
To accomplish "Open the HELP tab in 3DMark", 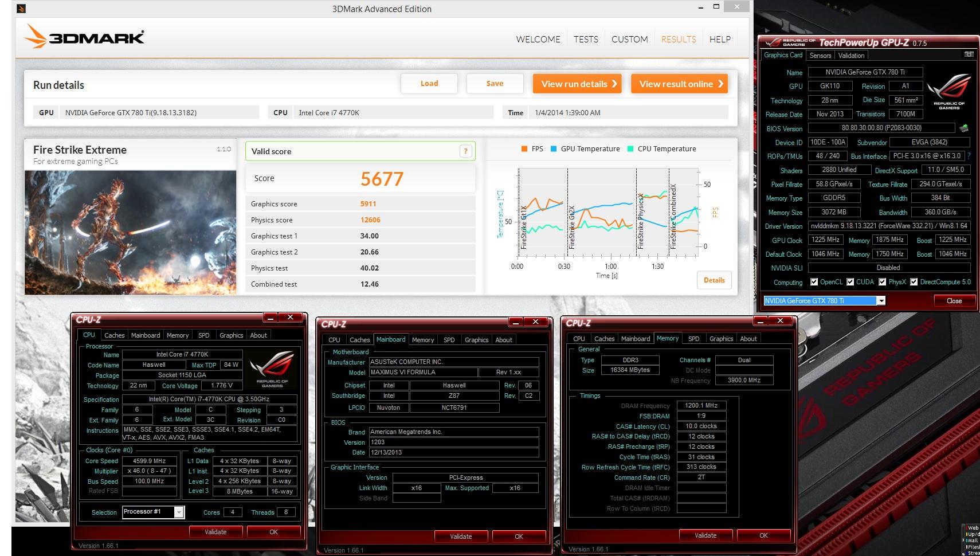I will 720,39.
